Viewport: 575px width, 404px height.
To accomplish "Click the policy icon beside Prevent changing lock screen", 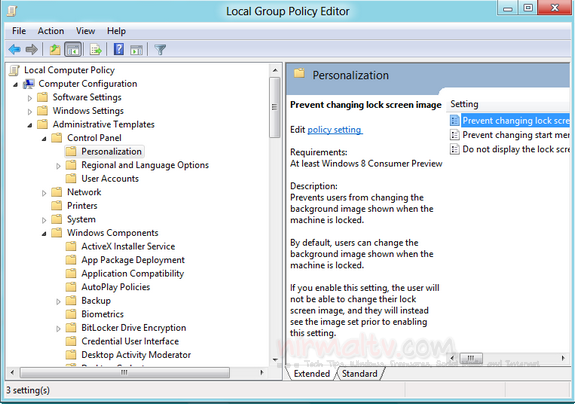I will coord(455,121).
